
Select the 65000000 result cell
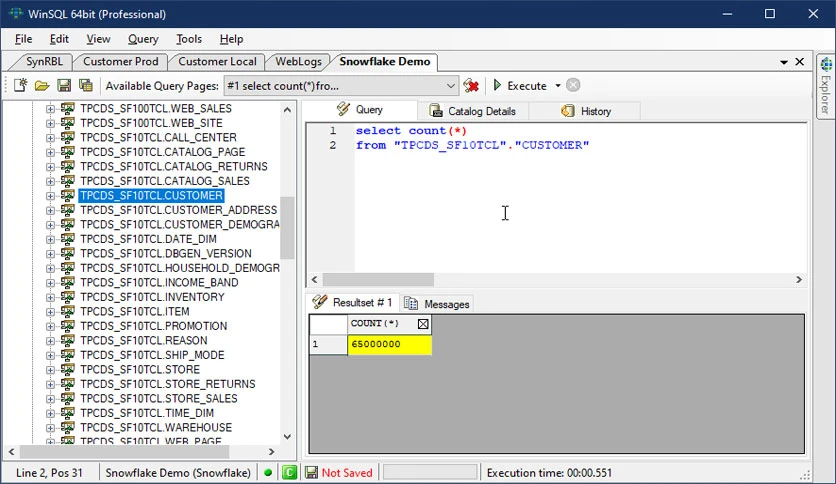(389, 344)
